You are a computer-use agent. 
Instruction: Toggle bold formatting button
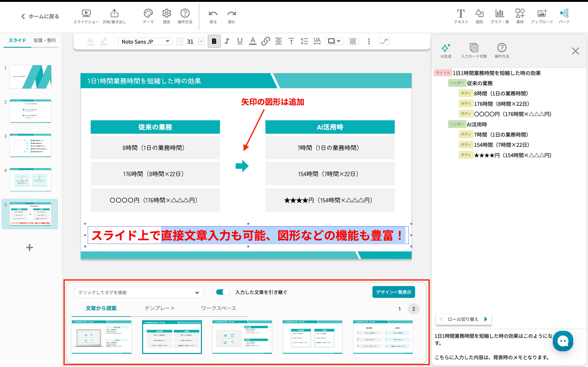click(214, 41)
